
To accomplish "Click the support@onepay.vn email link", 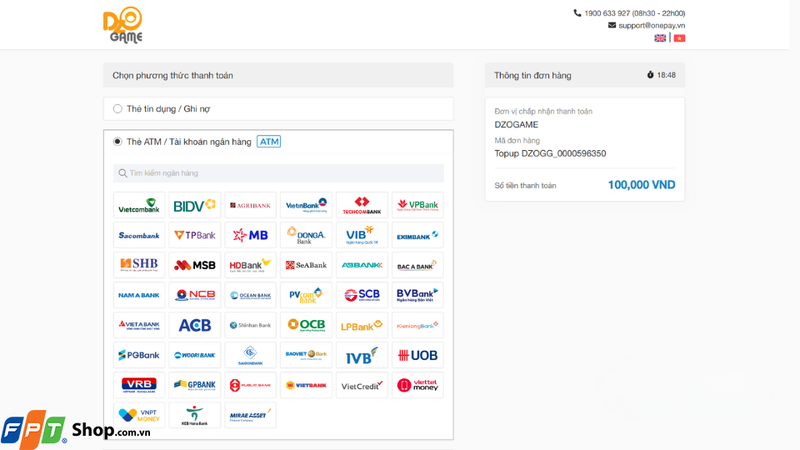I will (x=652, y=25).
